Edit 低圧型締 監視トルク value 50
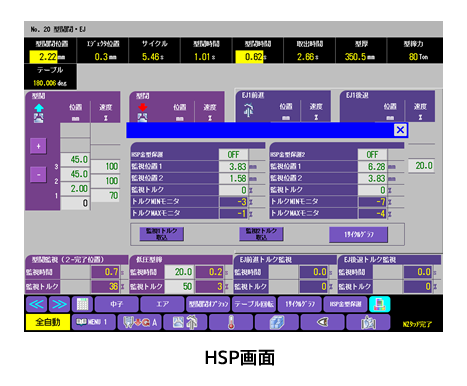Screen dimensions: 467x386 click(179, 286)
